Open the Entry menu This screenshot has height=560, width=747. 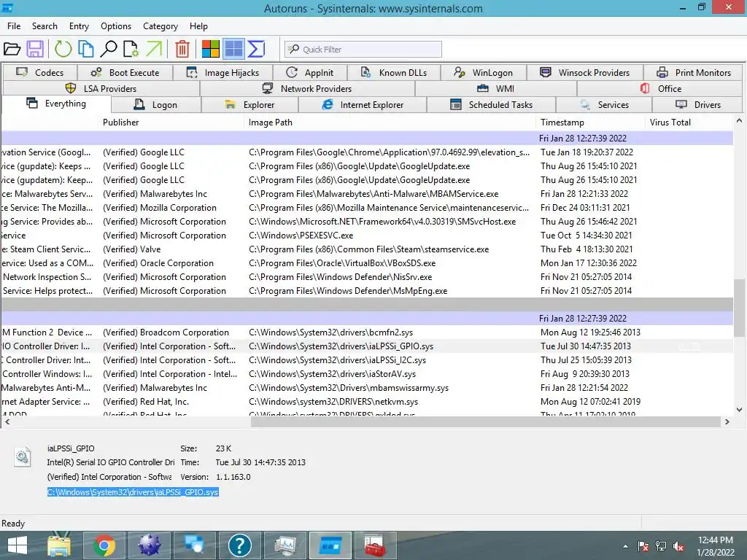79,26
